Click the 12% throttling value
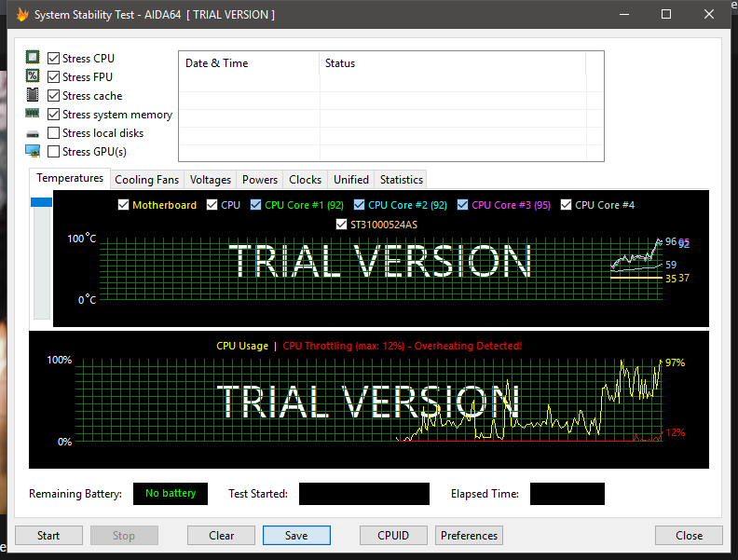This screenshot has height=560, width=738. [676, 432]
